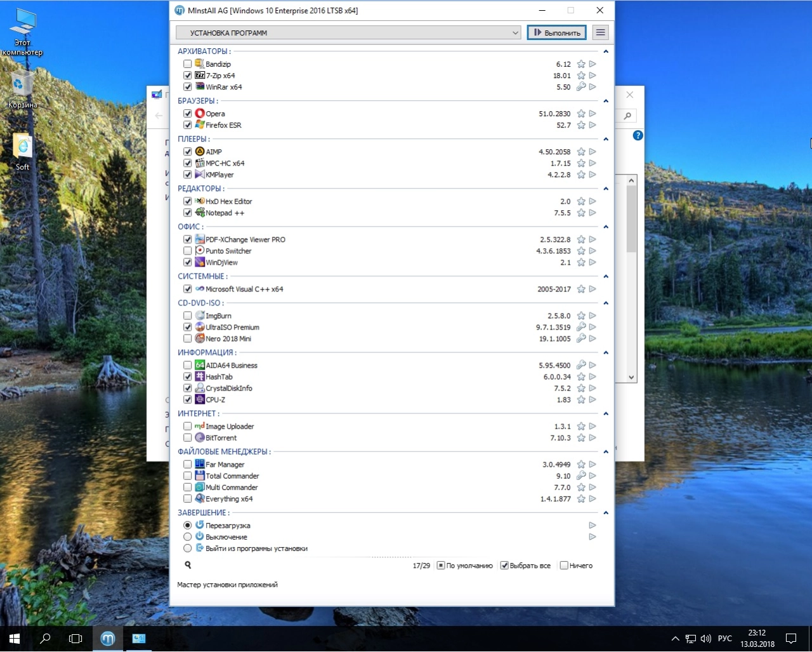The height and width of the screenshot is (652, 812).
Task: Click scroll-down arrow in background window
Action: pyautogui.click(x=631, y=377)
